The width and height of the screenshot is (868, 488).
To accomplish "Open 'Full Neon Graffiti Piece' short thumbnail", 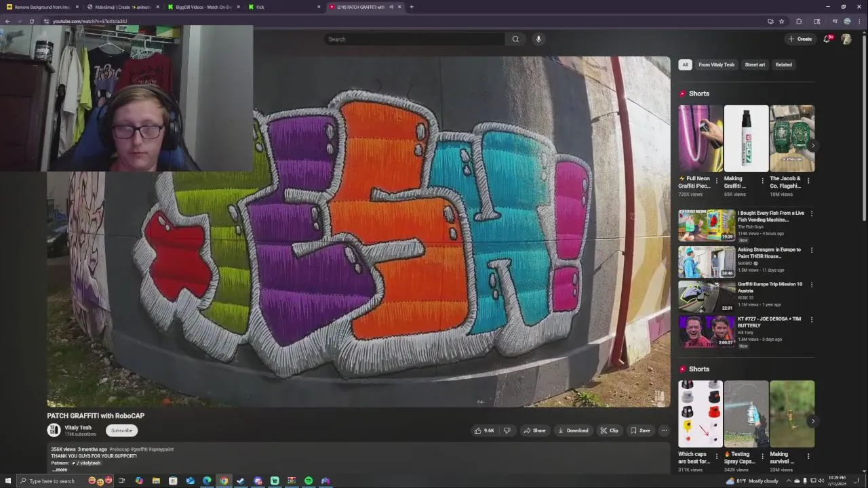I will tap(701, 138).
